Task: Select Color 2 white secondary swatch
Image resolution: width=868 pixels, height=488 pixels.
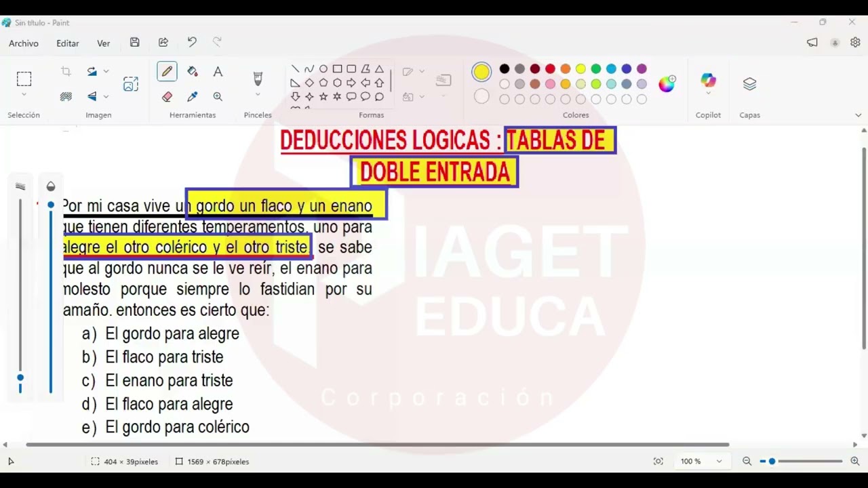Action: click(481, 96)
